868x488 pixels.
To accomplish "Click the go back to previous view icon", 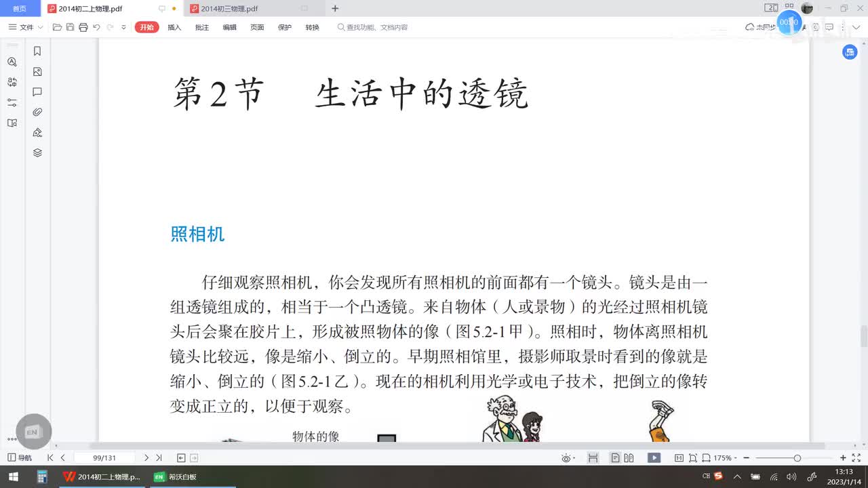I will tap(181, 458).
